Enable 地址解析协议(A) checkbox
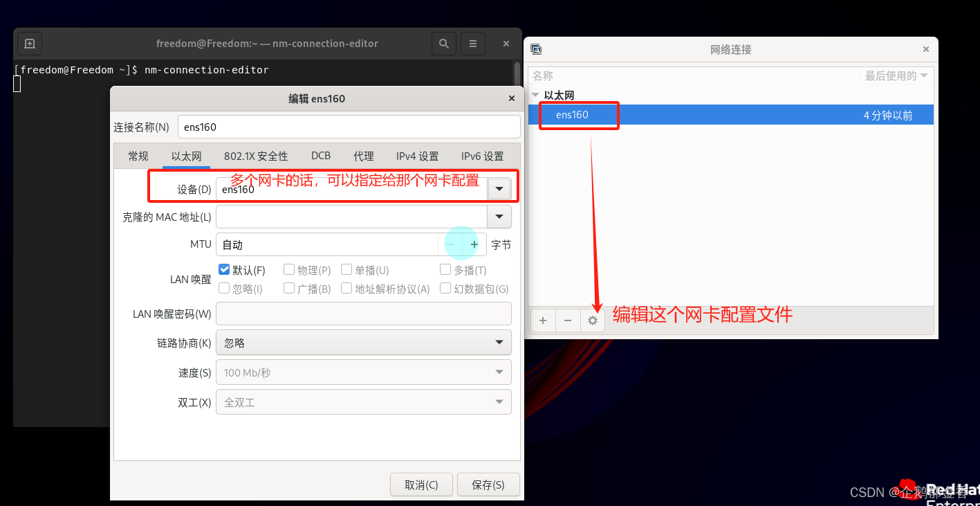 (x=346, y=288)
